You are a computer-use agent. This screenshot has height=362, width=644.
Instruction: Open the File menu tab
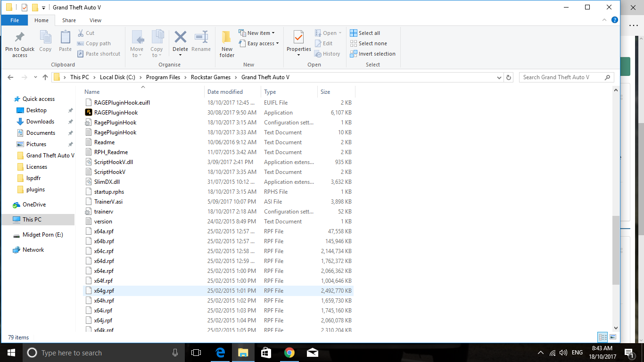(15, 20)
